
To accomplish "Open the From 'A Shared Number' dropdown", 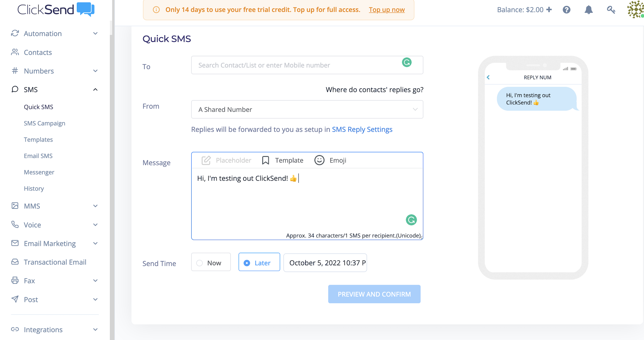I will pyautogui.click(x=307, y=109).
